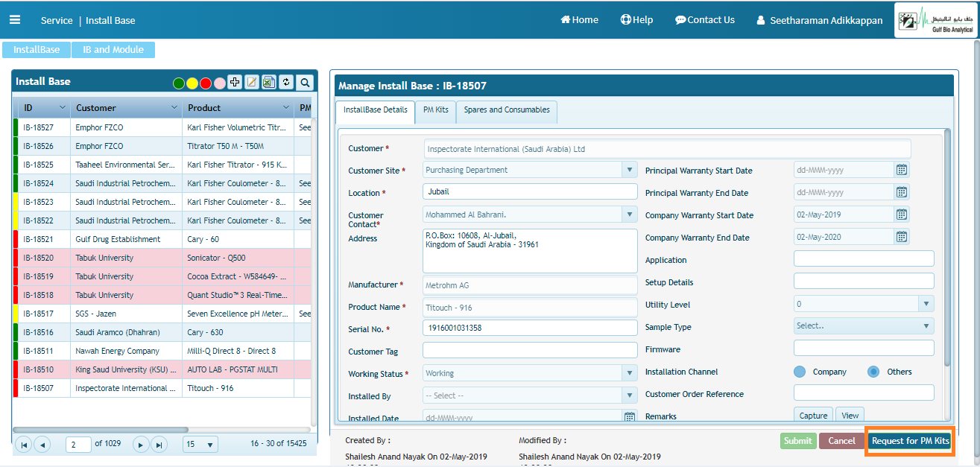980x467 pixels.
Task: Click the form vertical scrollbar
Action: click(x=947, y=246)
